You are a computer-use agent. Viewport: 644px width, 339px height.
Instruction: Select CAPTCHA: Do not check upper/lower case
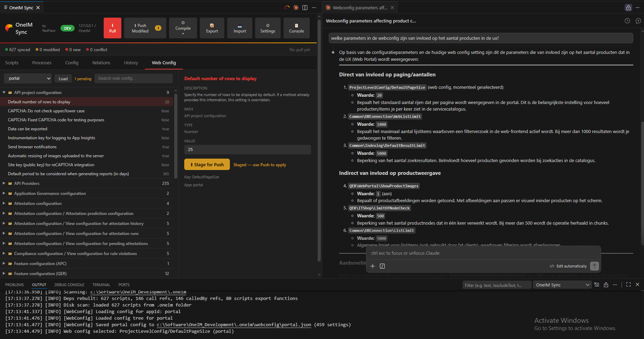tap(86, 111)
